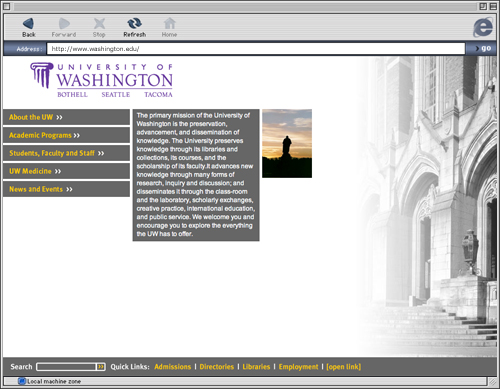The image size is (500, 389).
Task: Click the window collapse box at far right
Action: pyautogui.click(x=493, y=6)
